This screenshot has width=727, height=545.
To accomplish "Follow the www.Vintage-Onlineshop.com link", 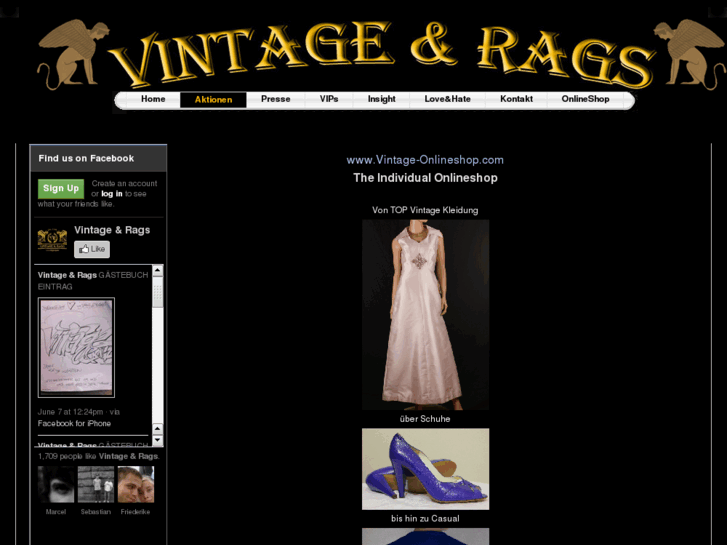I will pos(425,160).
